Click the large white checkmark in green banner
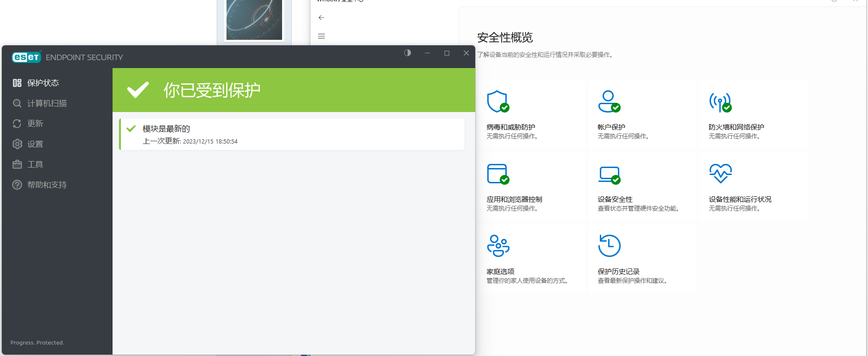 (138, 90)
